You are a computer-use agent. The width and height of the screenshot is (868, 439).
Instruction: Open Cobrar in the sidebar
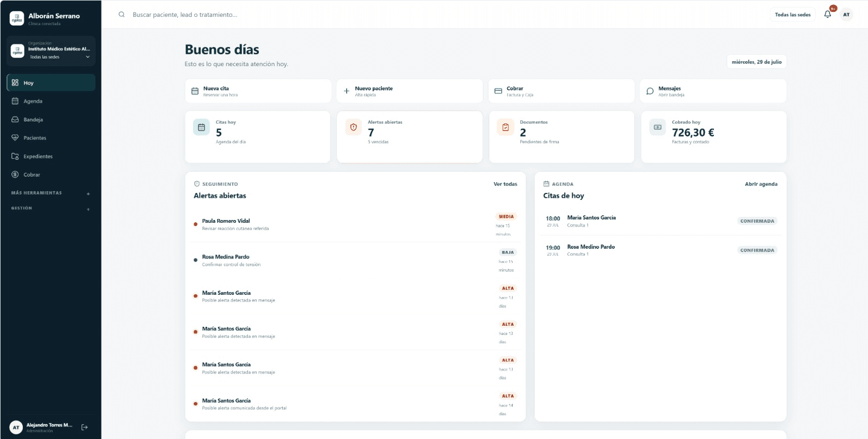click(x=51, y=175)
